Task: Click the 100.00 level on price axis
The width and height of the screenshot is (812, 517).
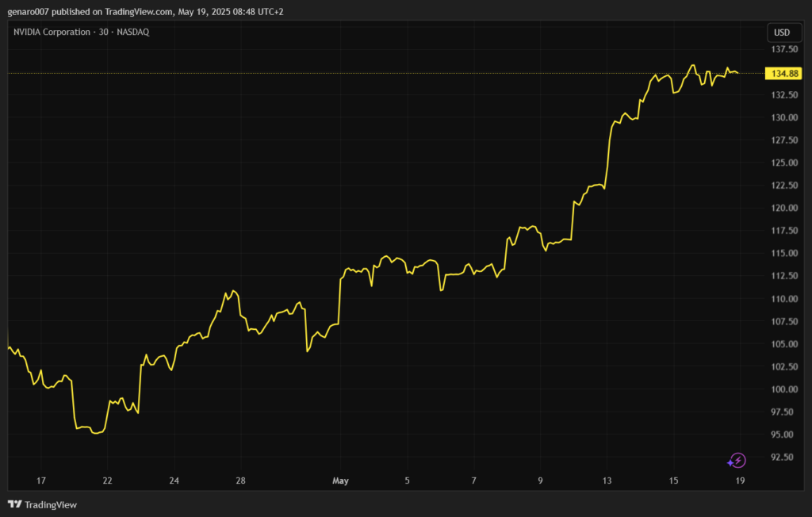Action: 783,389
